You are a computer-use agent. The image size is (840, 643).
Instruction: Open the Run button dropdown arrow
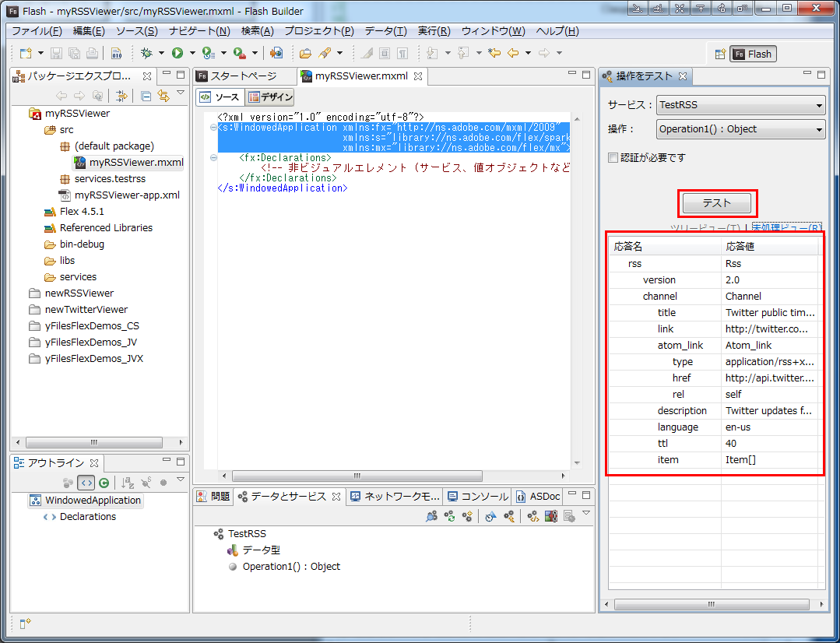(x=192, y=52)
